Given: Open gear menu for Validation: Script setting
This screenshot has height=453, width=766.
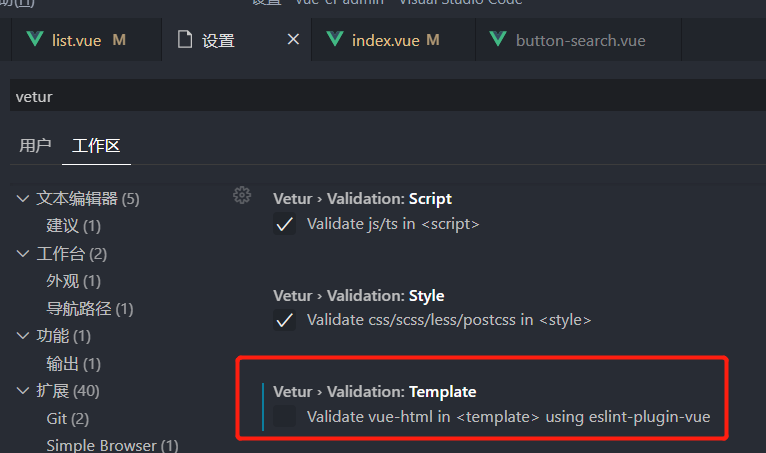Looking at the screenshot, I should tap(242, 195).
